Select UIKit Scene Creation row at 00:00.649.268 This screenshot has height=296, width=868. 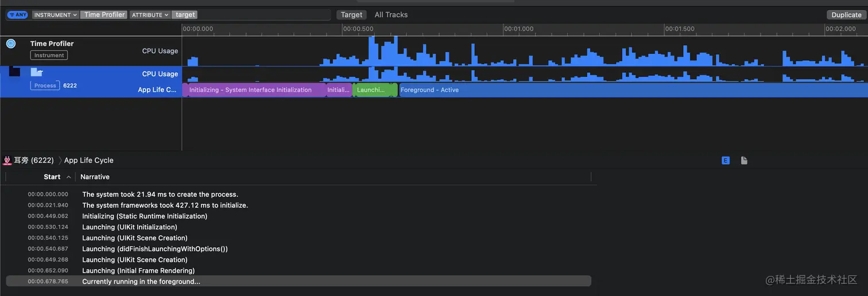299,260
